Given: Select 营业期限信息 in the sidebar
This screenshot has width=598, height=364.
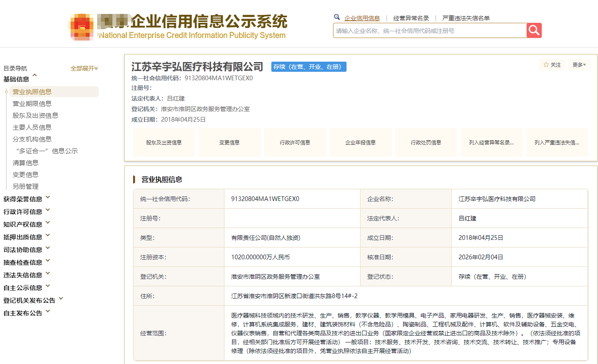Looking at the screenshot, I should [x=32, y=103].
